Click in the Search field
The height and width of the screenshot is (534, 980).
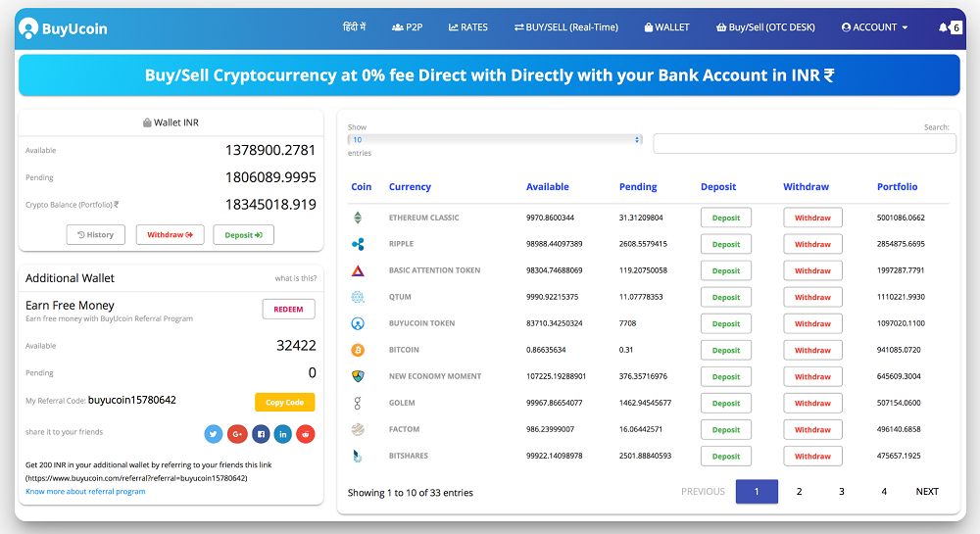(805, 143)
